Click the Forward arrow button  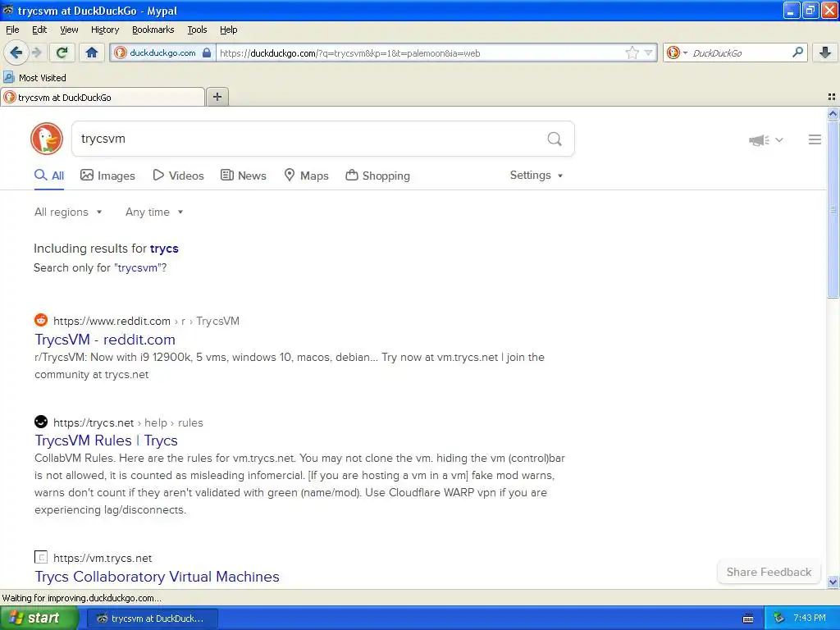pyautogui.click(x=36, y=52)
